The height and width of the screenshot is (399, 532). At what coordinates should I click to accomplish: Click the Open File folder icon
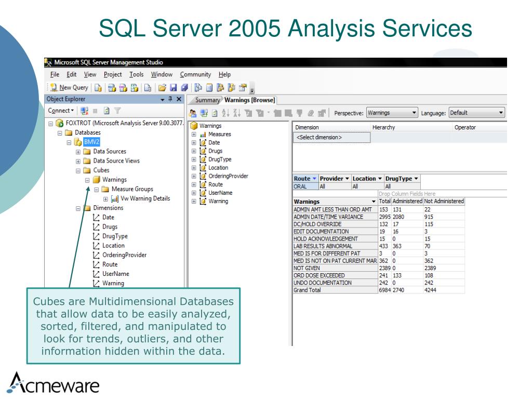[162, 88]
